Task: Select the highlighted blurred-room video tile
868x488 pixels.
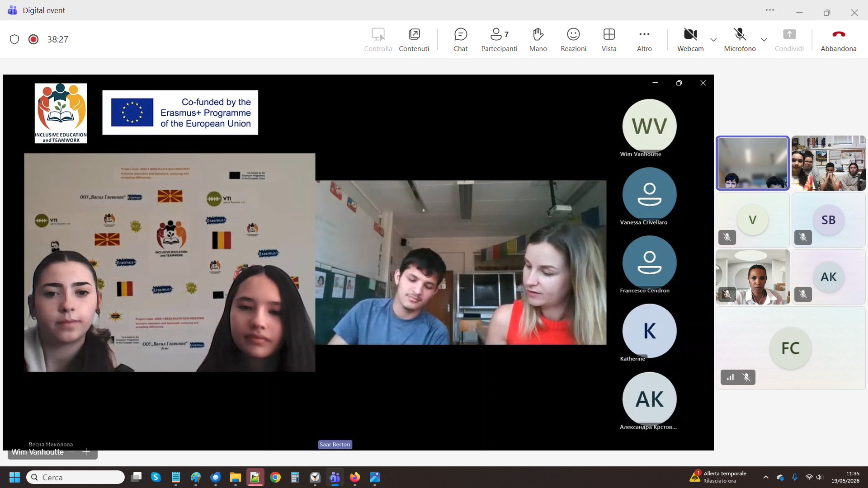Action: pyautogui.click(x=753, y=163)
